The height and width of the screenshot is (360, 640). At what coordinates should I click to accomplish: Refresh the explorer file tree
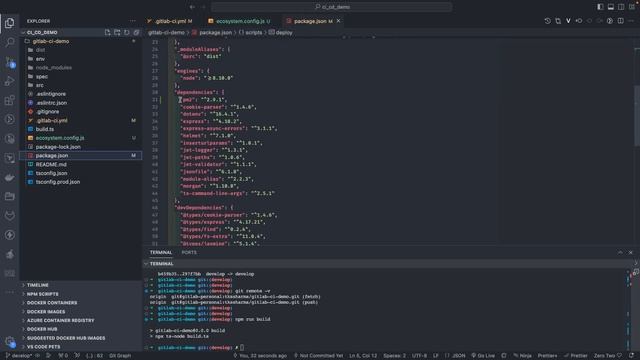pos(127,32)
